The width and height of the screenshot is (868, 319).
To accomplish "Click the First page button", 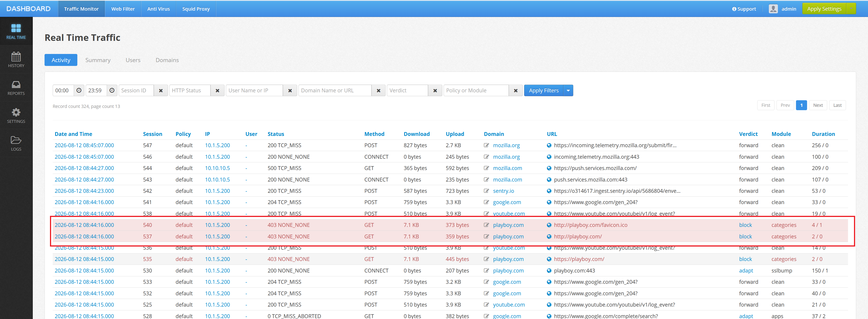I will [x=766, y=105].
